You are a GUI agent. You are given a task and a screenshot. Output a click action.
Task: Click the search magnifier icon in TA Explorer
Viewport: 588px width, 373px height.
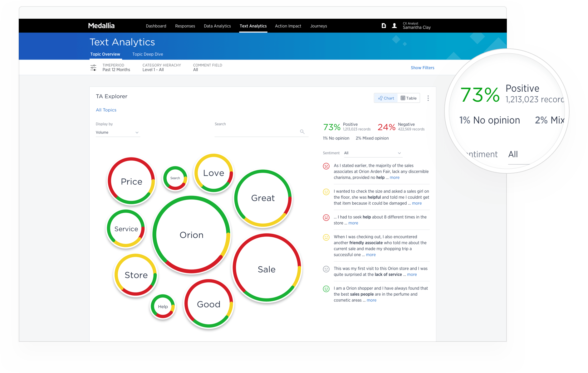pyautogui.click(x=302, y=131)
